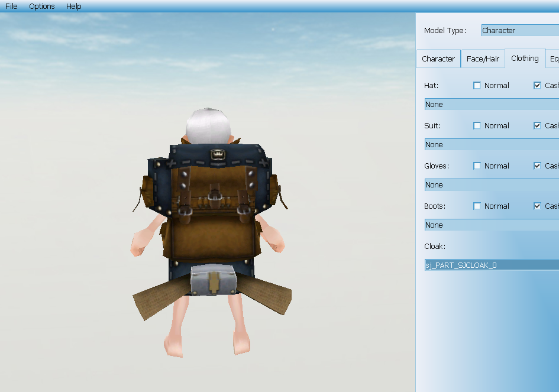559x392 pixels.
Task: Tick the Gloves Normal checkbox
Action: 477,166
